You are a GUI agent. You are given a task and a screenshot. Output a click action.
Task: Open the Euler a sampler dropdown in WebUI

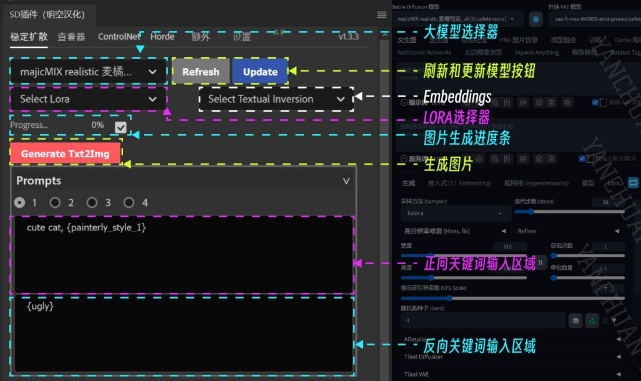pyautogui.click(x=456, y=213)
